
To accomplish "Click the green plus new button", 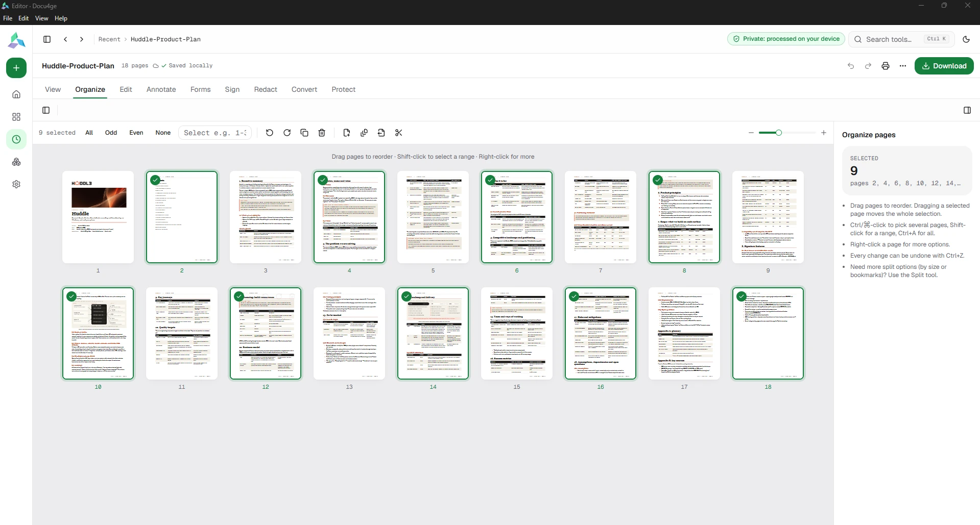I will pos(16,68).
